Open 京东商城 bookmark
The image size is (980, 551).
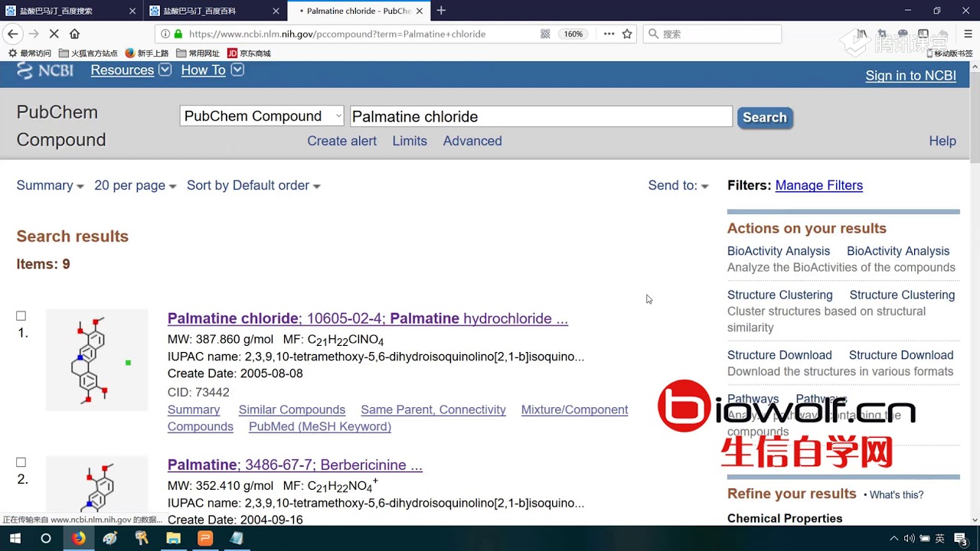coord(249,54)
